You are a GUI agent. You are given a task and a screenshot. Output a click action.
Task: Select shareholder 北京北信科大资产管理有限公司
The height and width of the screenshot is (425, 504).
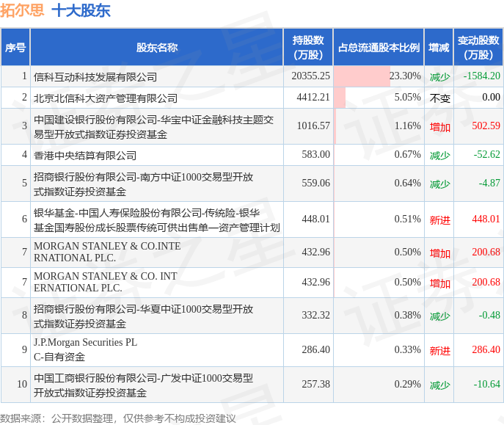(x=106, y=98)
